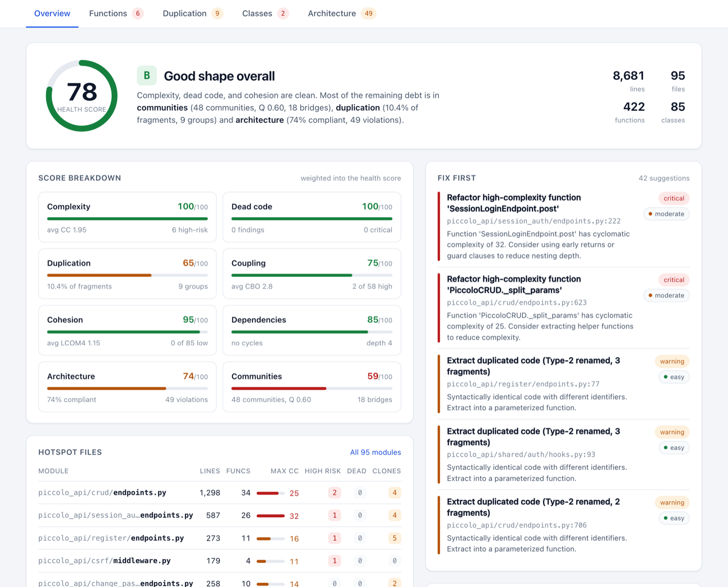Click the 49 badge on Architecture tab
Screen dimensions: 728x587
click(369, 14)
